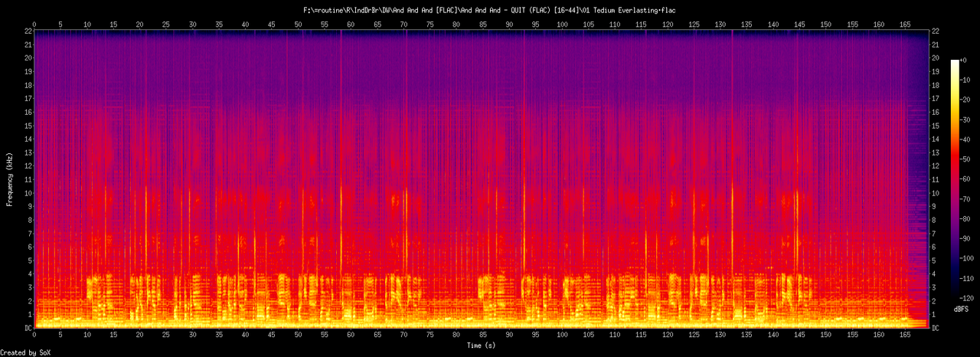
Task: Click the "22" tick on the right frequency axis
Action: coord(937,31)
